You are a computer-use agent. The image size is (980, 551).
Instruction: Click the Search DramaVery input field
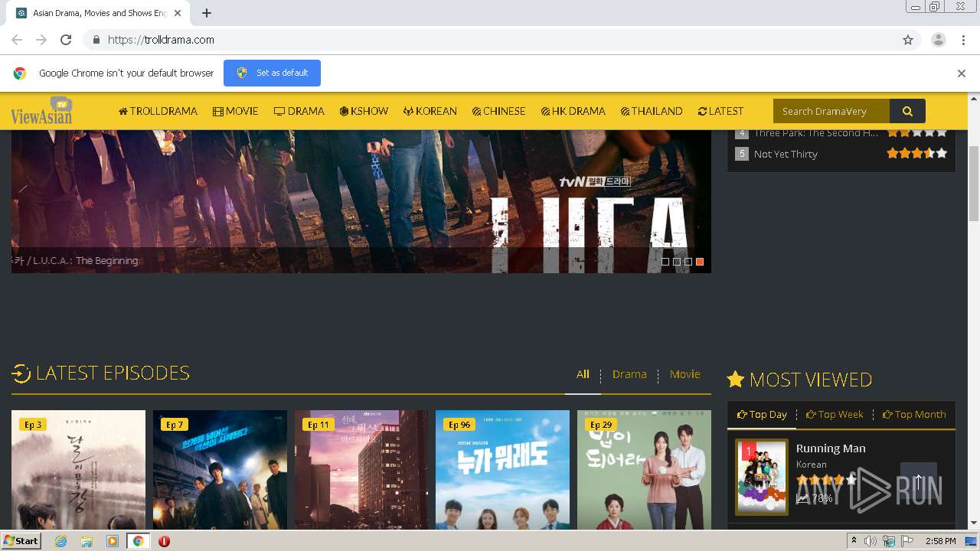[x=831, y=111]
